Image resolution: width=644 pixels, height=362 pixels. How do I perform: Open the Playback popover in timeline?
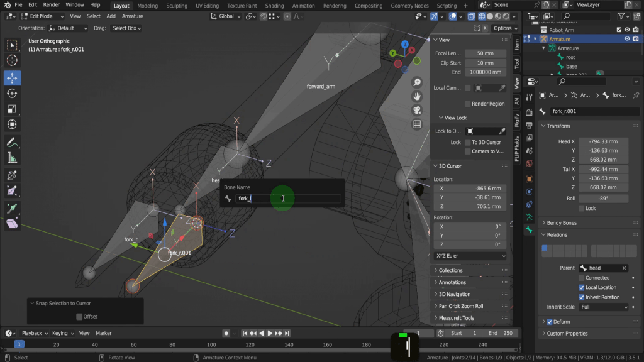click(x=31, y=333)
